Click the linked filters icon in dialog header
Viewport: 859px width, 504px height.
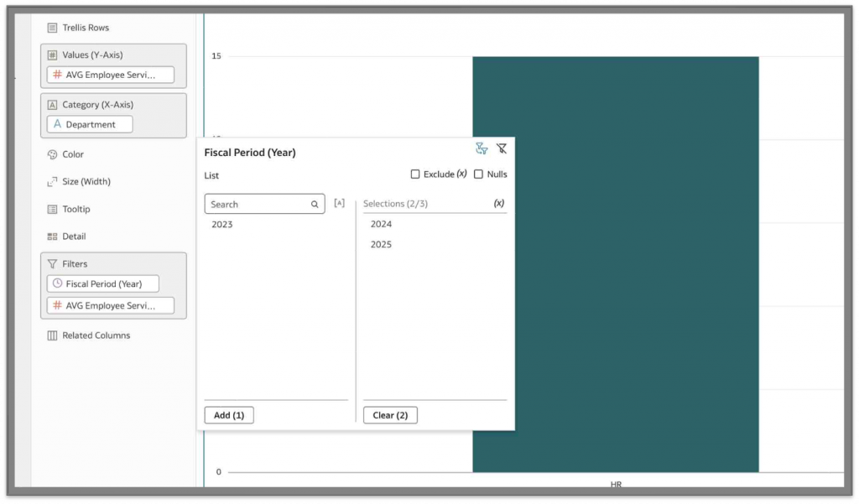click(481, 148)
